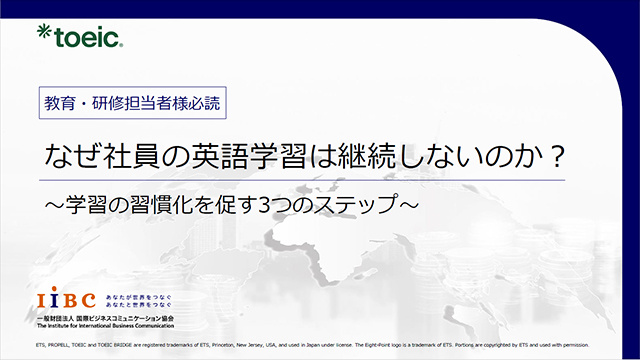The width and height of the screenshot is (640, 360).
Task: Click The Institute for International Business Communication text
Action: [105, 326]
